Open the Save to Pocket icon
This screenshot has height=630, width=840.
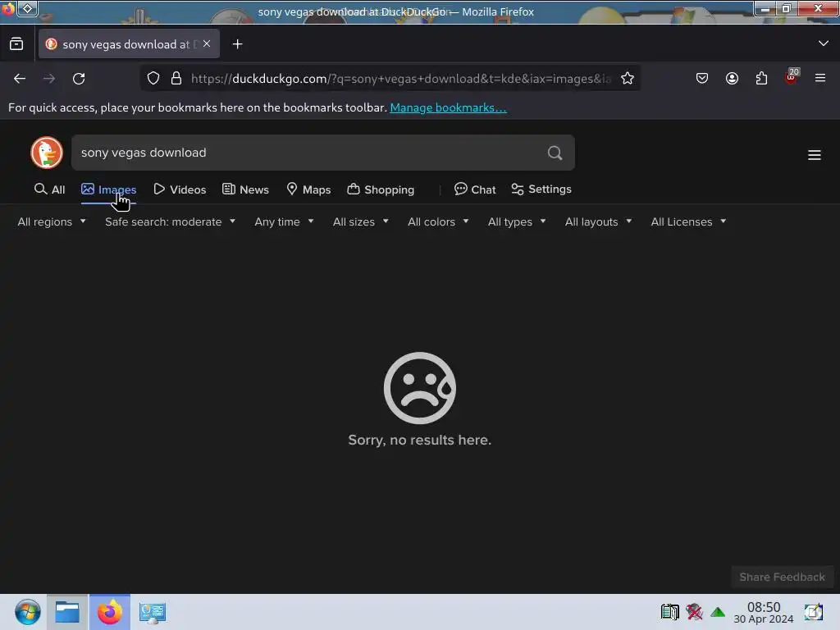[x=702, y=78]
